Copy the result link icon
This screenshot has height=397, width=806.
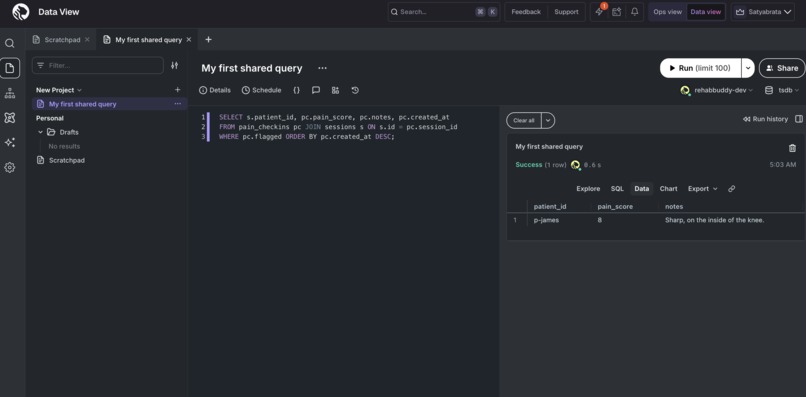731,189
